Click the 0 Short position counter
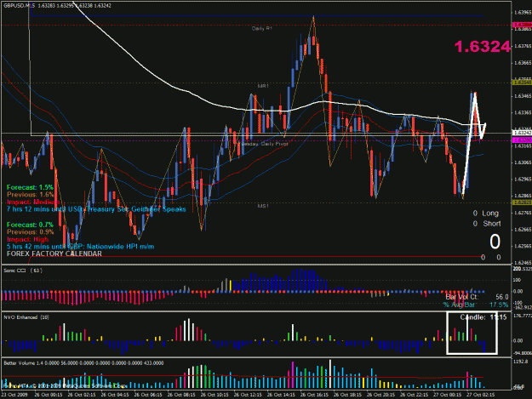The width and height of the screenshot is (532, 399). tap(487, 224)
